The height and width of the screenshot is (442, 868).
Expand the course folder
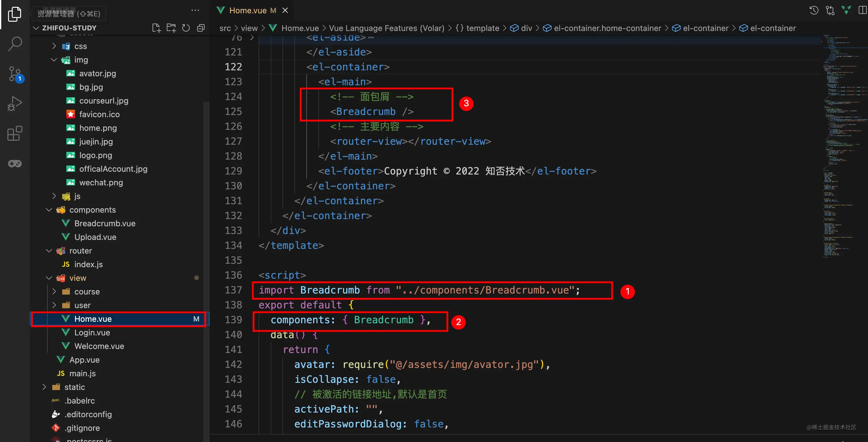[86, 292]
